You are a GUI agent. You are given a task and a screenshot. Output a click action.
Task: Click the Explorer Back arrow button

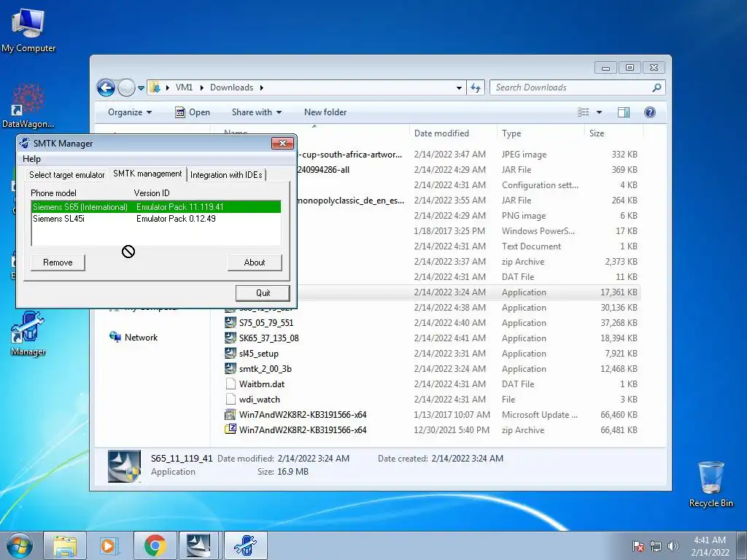pos(106,87)
